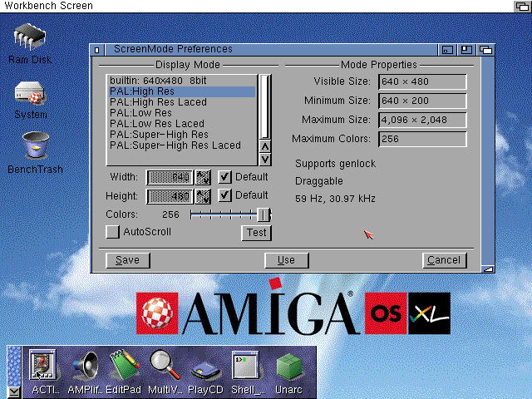This screenshot has width=532, height=399.
Task: Launch AMPlifier speaker icon in dock
Action: pos(86,366)
